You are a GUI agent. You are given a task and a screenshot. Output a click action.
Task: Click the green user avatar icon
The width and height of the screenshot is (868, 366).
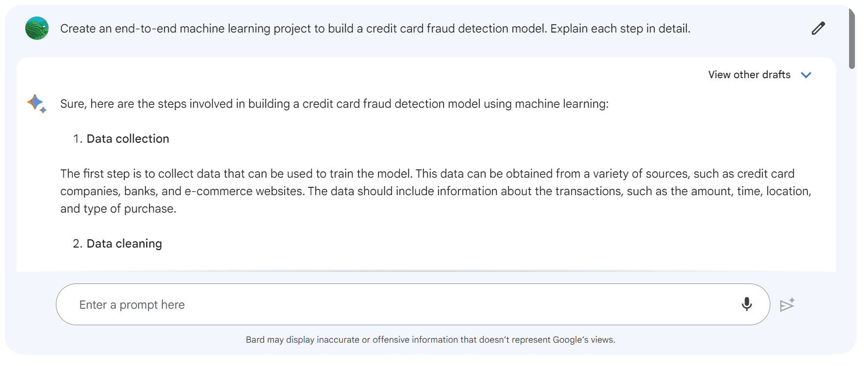coord(37,28)
